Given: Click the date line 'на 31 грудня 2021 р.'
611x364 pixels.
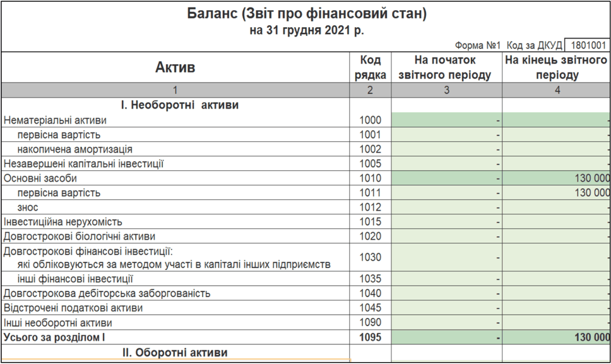Looking at the screenshot, I should (x=307, y=30).
